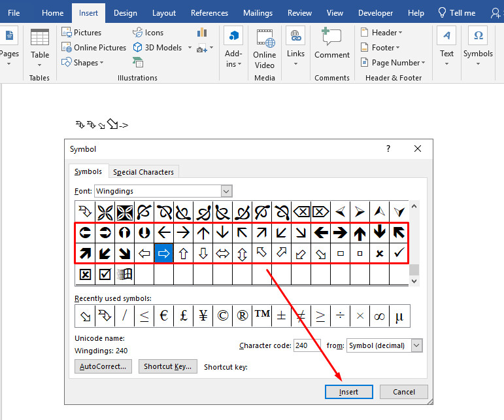
Task: Open the References ribbon tab
Action: point(209,13)
